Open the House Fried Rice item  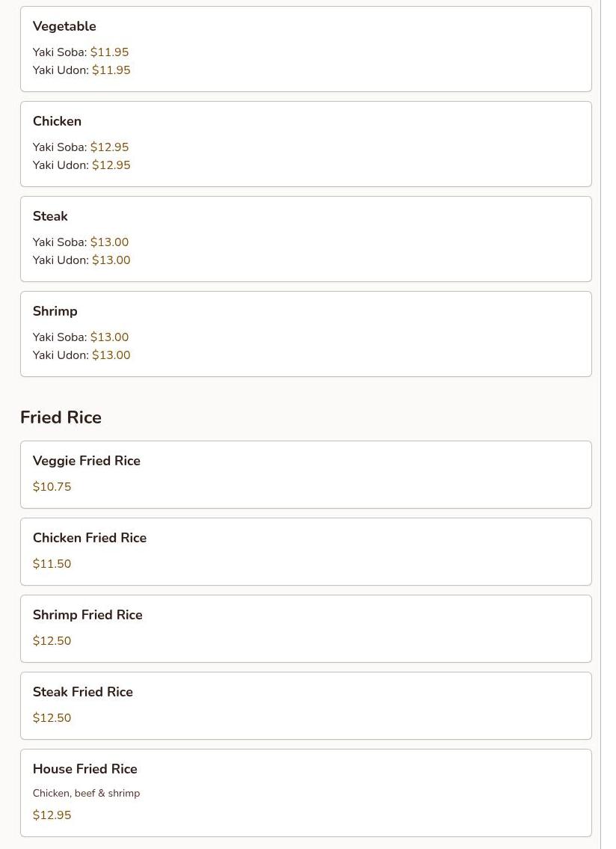[306, 793]
